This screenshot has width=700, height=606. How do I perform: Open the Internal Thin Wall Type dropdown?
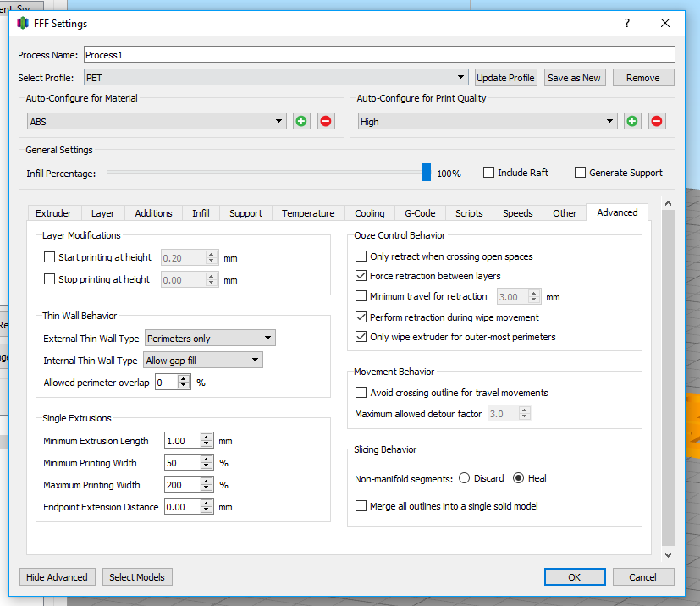point(202,360)
